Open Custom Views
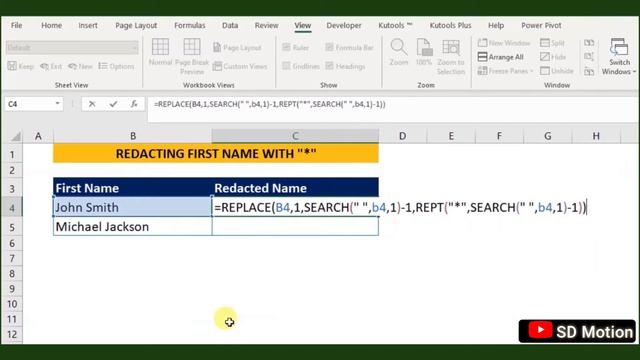640x360 pixels. pyautogui.click(x=240, y=66)
